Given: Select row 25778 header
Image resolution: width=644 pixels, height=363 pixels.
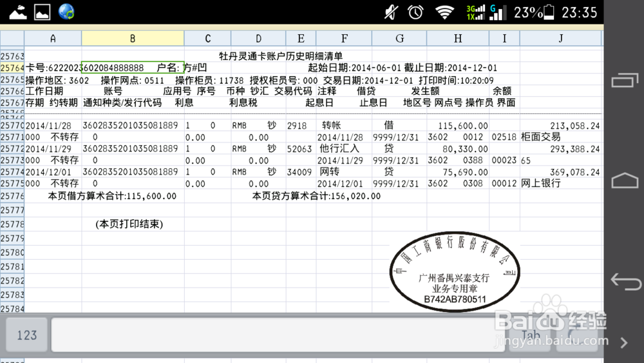Looking at the screenshot, I should point(12,224).
